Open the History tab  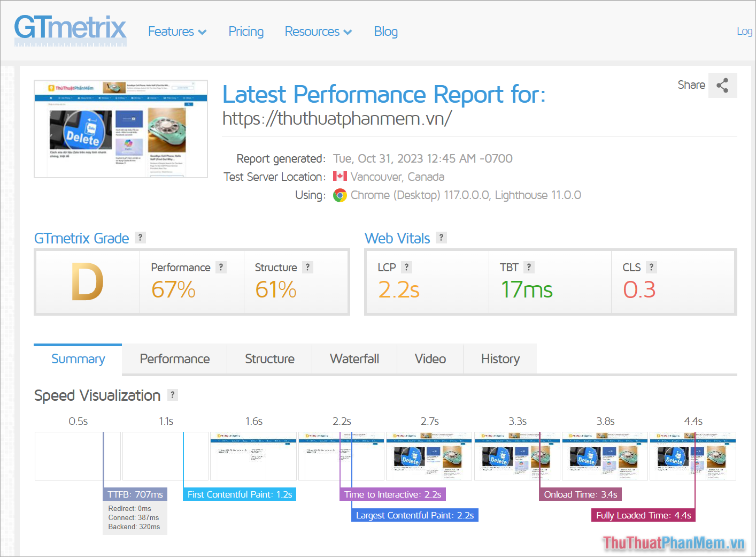coord(500,358)
